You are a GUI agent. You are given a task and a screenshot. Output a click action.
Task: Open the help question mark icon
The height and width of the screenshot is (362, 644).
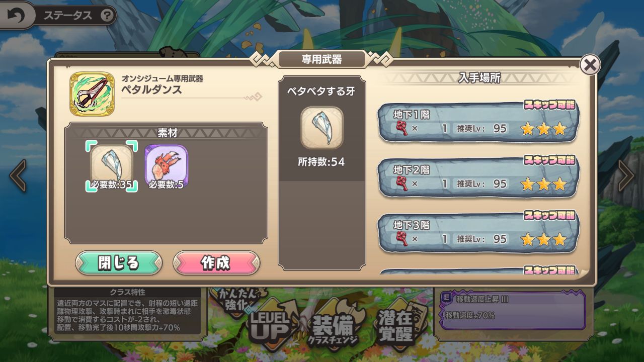[107, 16]
